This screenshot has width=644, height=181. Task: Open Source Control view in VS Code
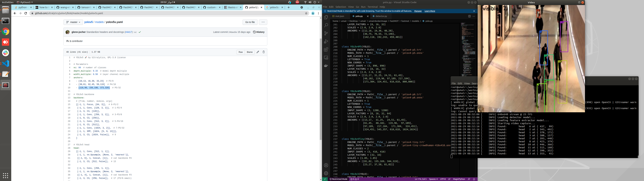326,33
